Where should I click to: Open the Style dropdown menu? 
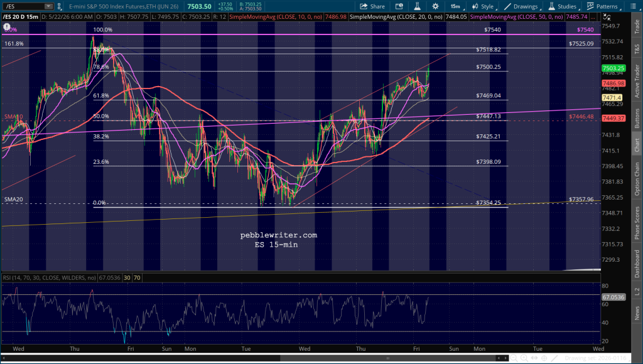484,6
